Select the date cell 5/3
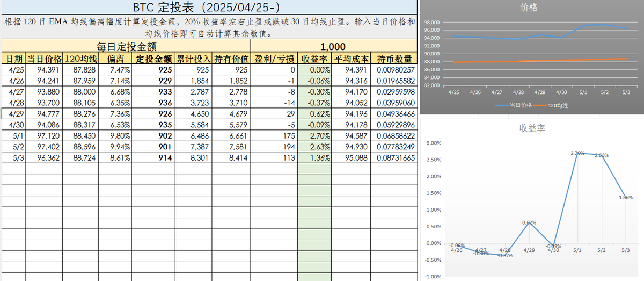 (x=13, y=158)
